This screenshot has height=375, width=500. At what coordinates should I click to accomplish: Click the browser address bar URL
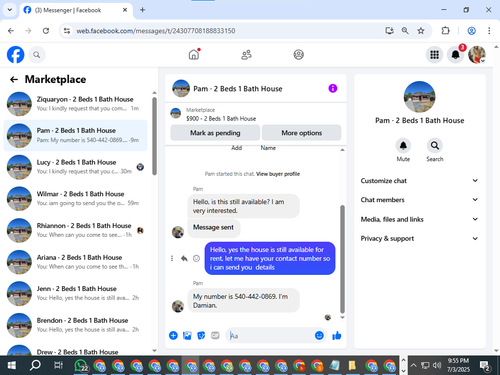[156, 31]
